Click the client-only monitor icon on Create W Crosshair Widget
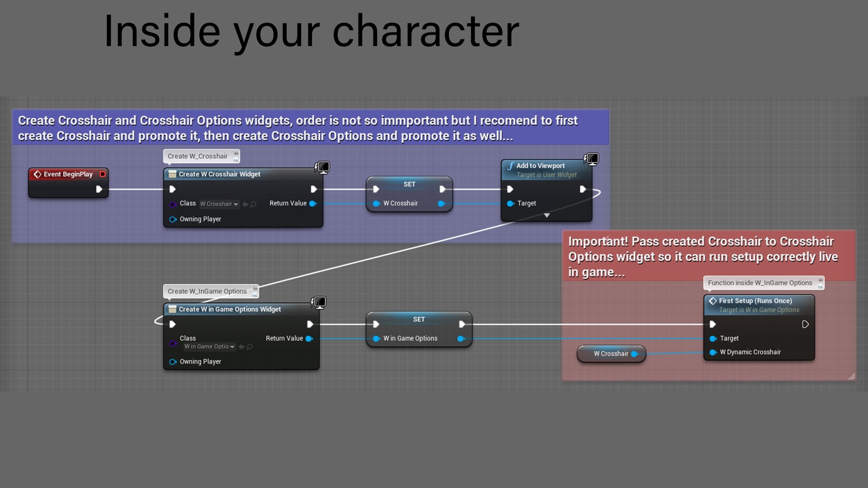868x488 pixels. click(x=322, y=167)
